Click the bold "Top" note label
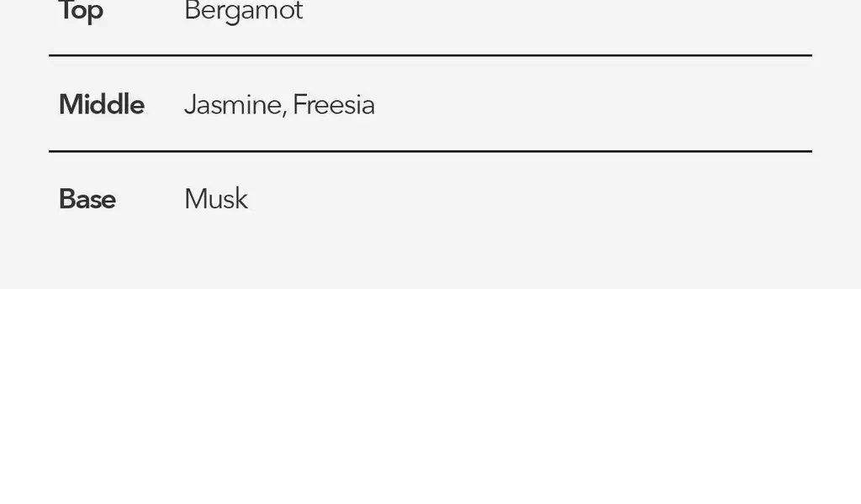Image resolution: width=861 pixels, height=504 pixels. (x=81, y=12)
